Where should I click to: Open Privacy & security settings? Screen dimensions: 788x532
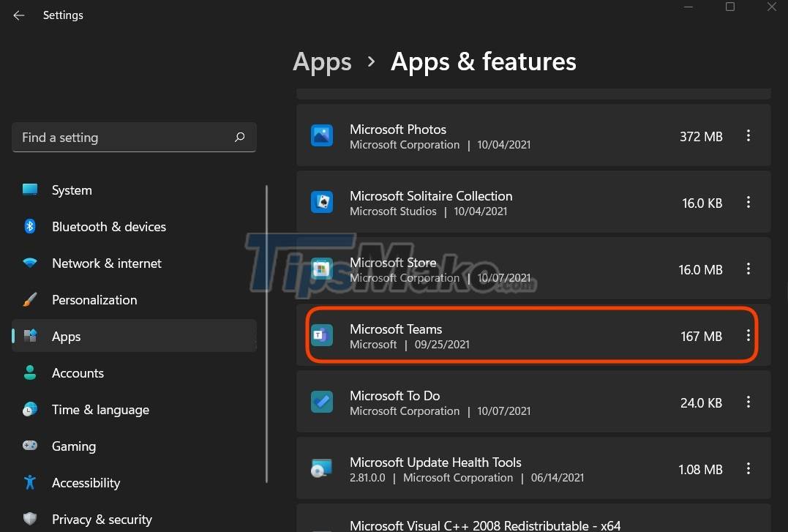(102, 519)
